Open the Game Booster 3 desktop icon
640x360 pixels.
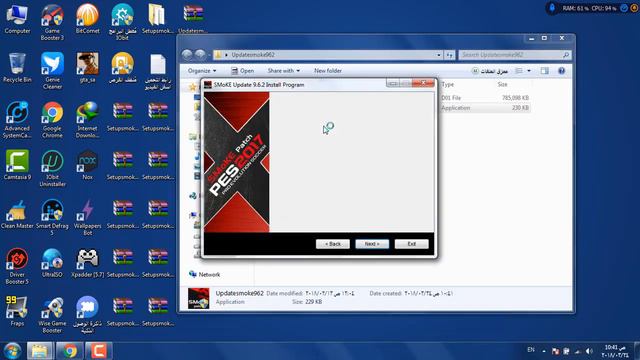[x=52, y=22]
